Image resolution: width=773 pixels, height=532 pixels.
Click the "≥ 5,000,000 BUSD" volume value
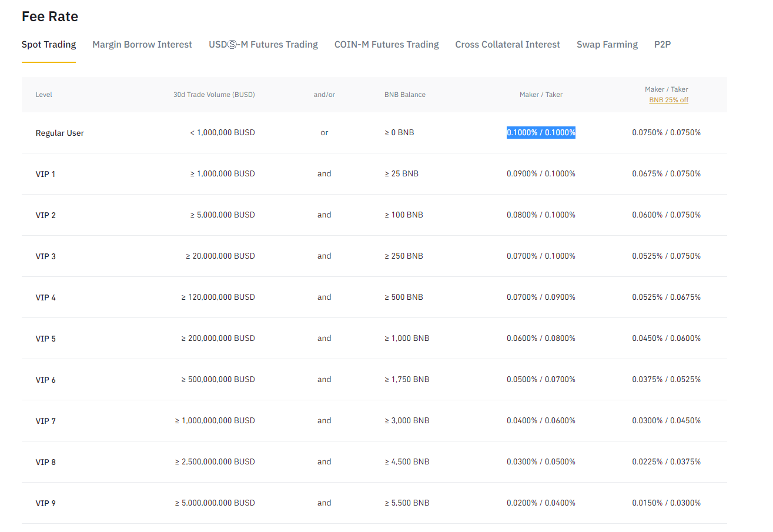[222, 215]
